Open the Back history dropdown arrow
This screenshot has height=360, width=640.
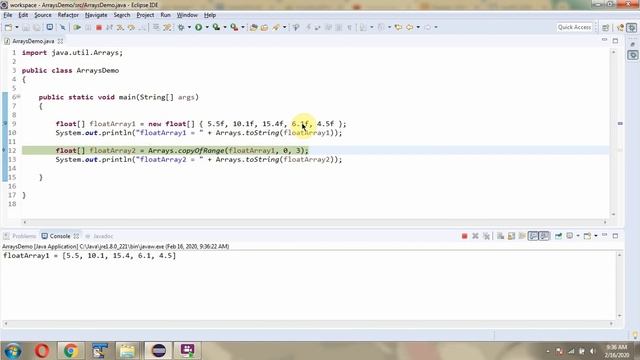[418, 27]
